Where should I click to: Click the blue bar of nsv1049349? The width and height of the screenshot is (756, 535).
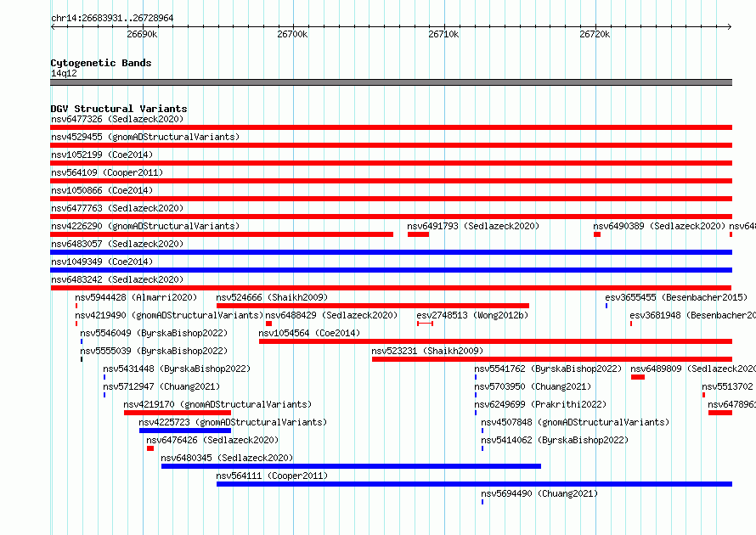tap(391, 270)
